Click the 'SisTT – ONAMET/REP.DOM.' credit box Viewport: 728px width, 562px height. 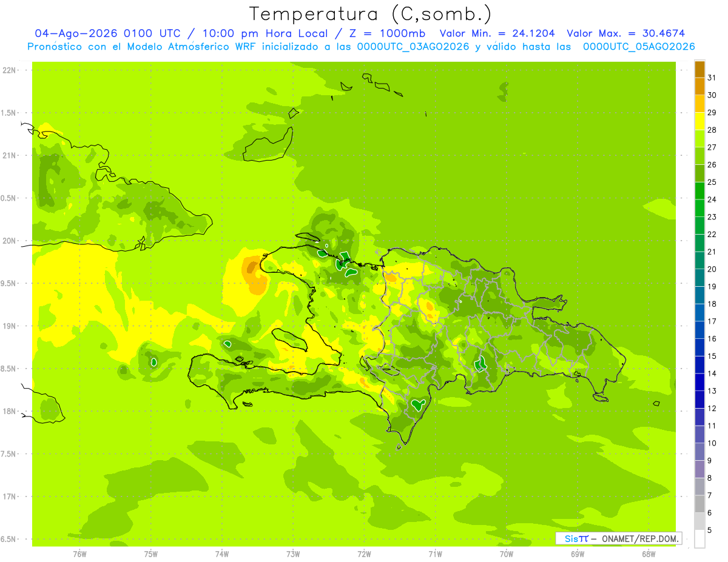(618, 538)
